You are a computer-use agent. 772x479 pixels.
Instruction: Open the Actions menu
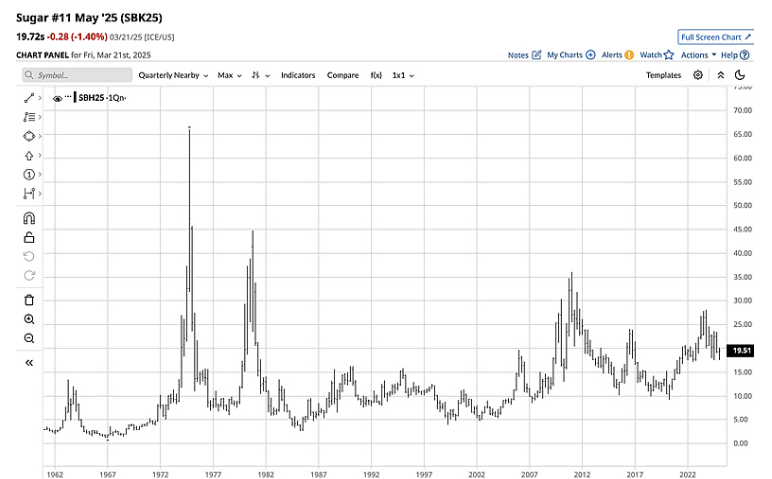(x=698, y=55)
